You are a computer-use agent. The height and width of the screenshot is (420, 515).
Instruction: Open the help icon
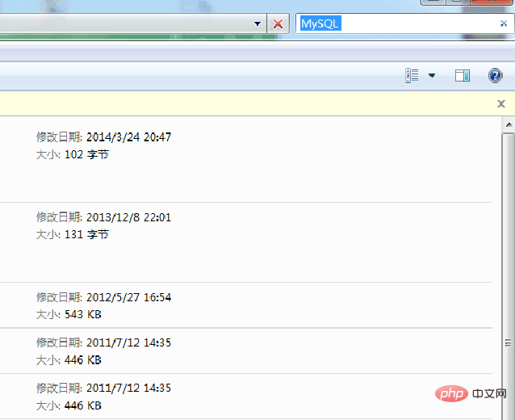click(x=495, y=76)
